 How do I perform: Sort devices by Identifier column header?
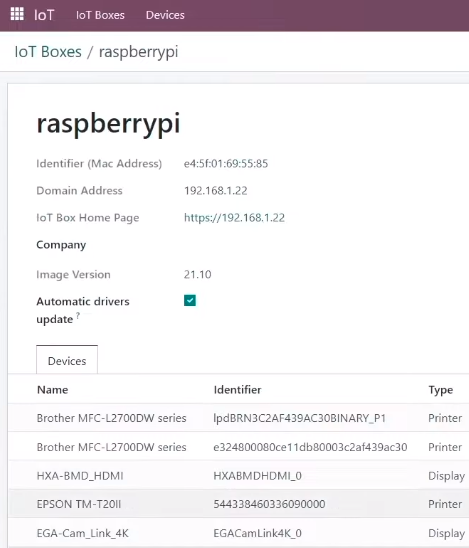[237, 390]
